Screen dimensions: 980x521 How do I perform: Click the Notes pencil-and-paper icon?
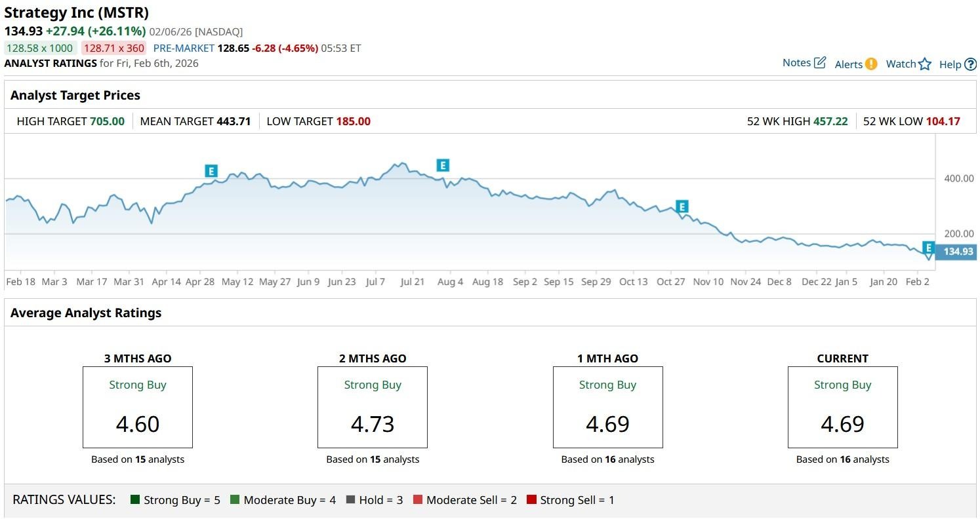pos(820,63)
